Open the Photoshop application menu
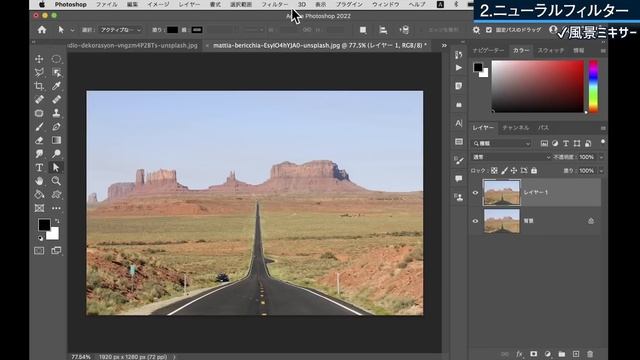 [x=71, y=4]
